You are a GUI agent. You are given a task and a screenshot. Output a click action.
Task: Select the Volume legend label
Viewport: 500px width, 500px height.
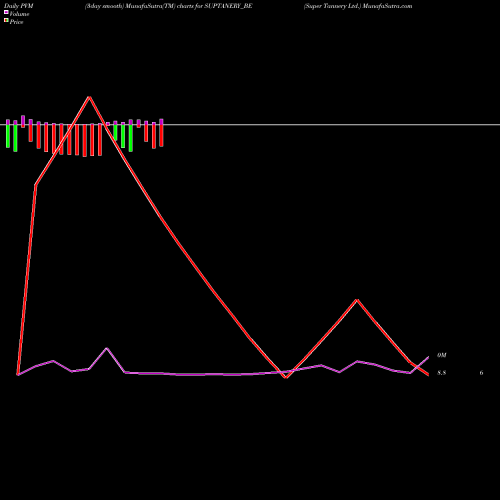pos(19,14)
